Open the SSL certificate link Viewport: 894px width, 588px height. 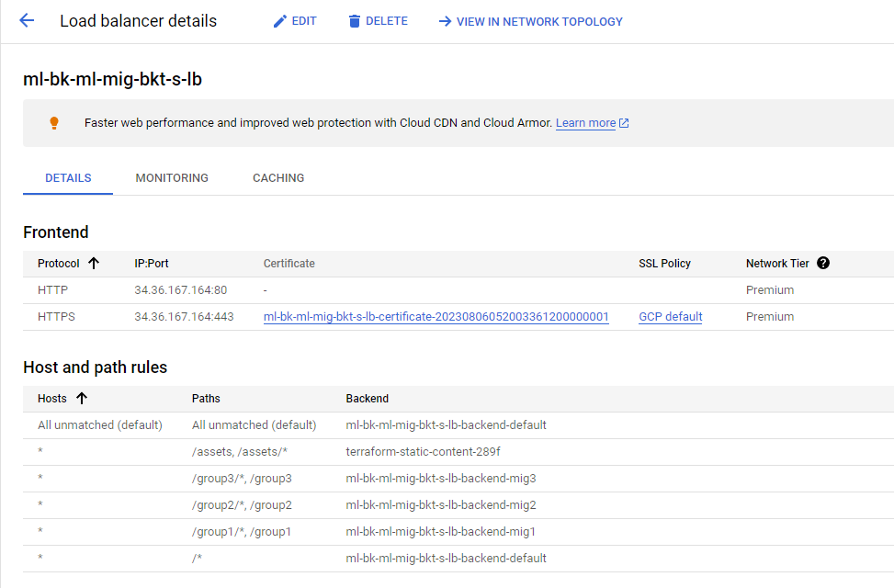pyautogui.click(x=436, y=317)
